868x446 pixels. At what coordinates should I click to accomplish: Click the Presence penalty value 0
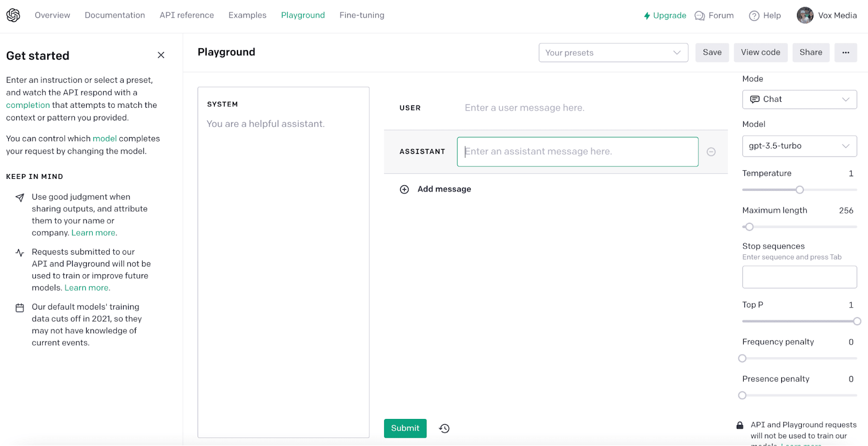(x=851, y=379)
